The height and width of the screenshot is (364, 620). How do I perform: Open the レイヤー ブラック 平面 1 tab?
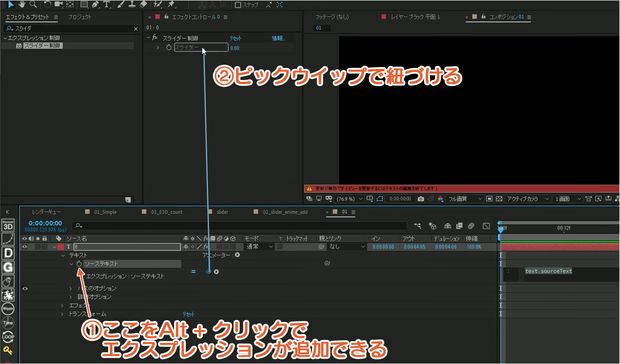click(415, 17)
